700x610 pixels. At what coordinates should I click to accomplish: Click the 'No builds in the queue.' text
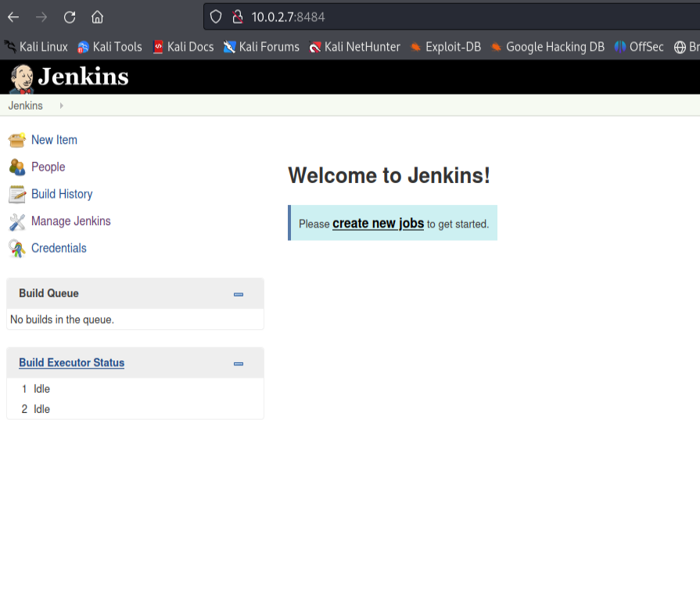[62, 320]
